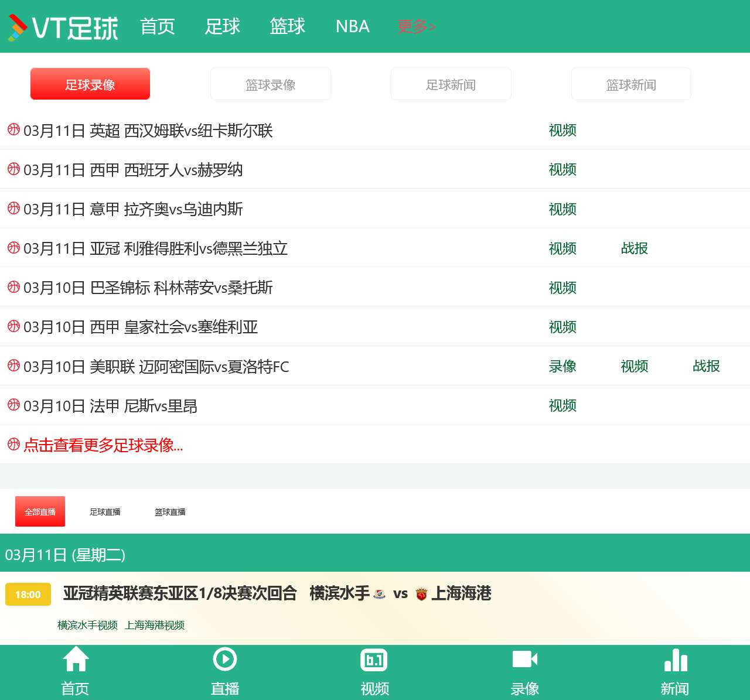Open 视频 for 利雅得胜利vs德黑兰独立
The image size is (750, 700).
[562, 248]
